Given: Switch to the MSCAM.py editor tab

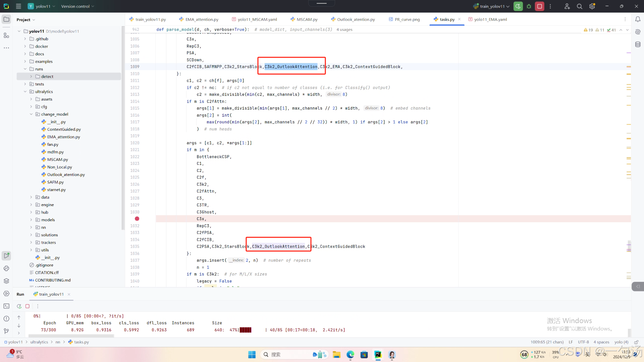Looking at the screenshot, I should 307,19.
